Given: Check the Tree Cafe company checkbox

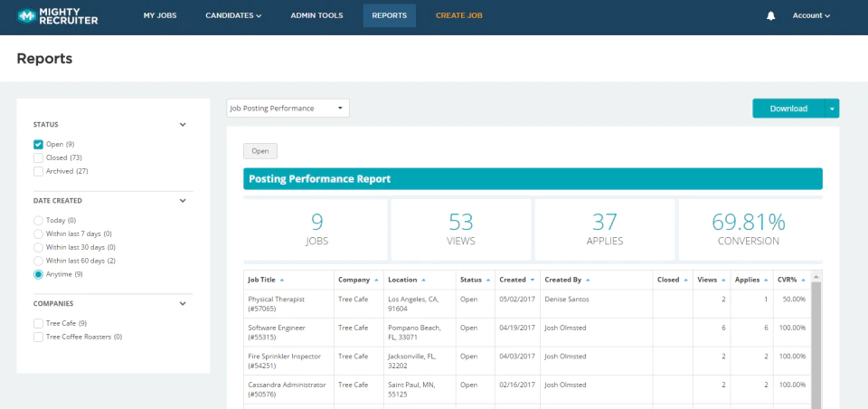Looking at the screenshot, I should coord(38,324).
